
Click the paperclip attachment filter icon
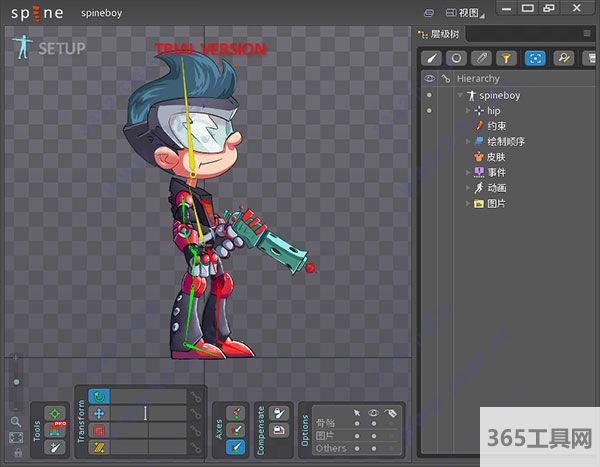tap(481, 59)
